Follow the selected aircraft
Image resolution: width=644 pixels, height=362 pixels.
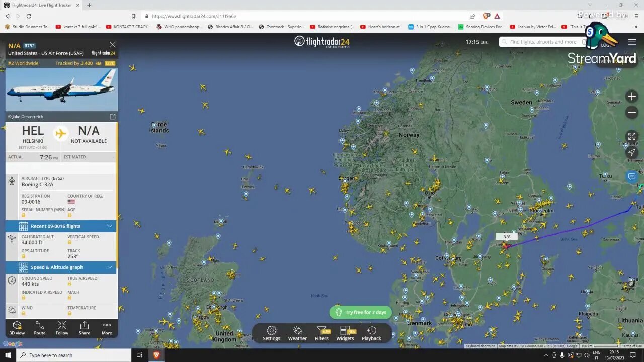click(x=62, y=328)
